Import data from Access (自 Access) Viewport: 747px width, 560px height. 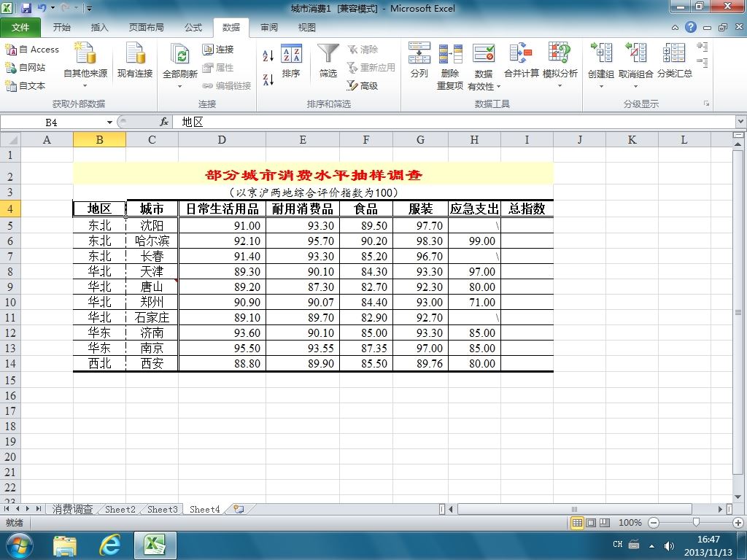(x=32, y=50)
